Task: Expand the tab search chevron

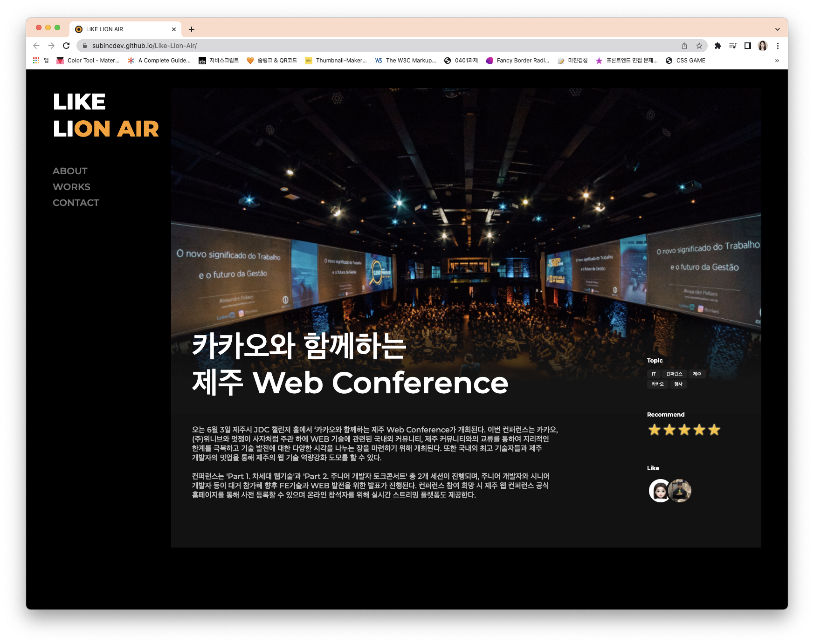Action: [x=778, y=29]
